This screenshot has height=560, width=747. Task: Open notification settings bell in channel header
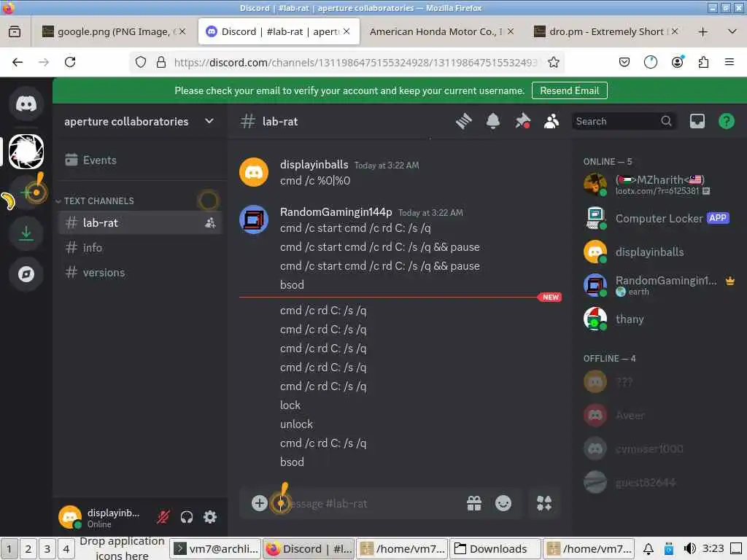coord(493,122)
